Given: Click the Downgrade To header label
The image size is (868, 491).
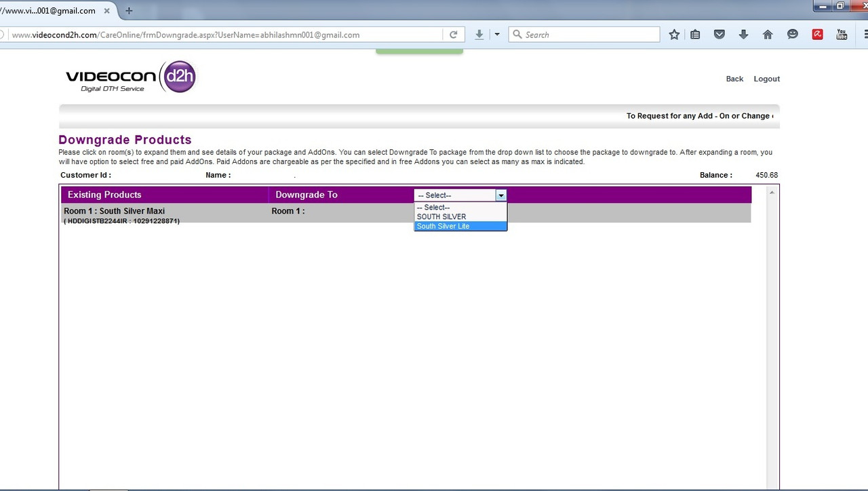Looking at the screenshot, I should (307, 195).
